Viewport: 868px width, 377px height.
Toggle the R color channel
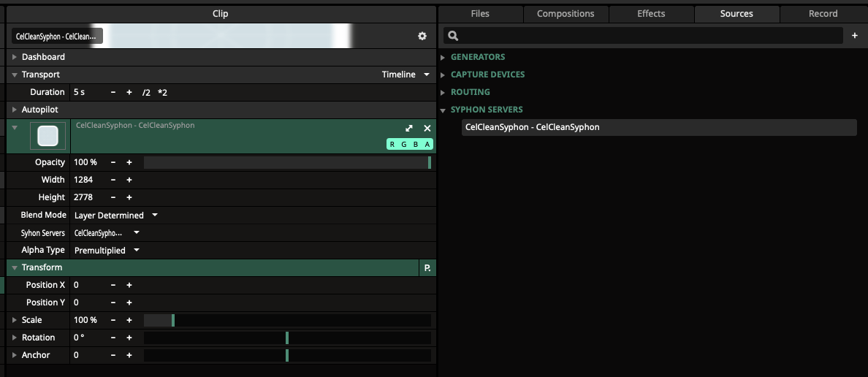click(x=393, y=145)
